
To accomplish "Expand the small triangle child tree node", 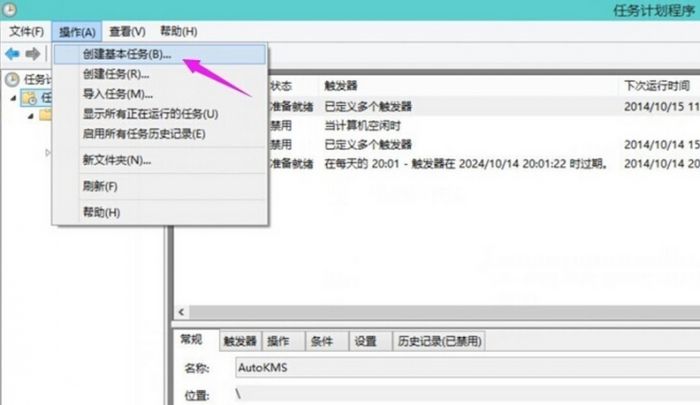I will click(x=48, y=153).
